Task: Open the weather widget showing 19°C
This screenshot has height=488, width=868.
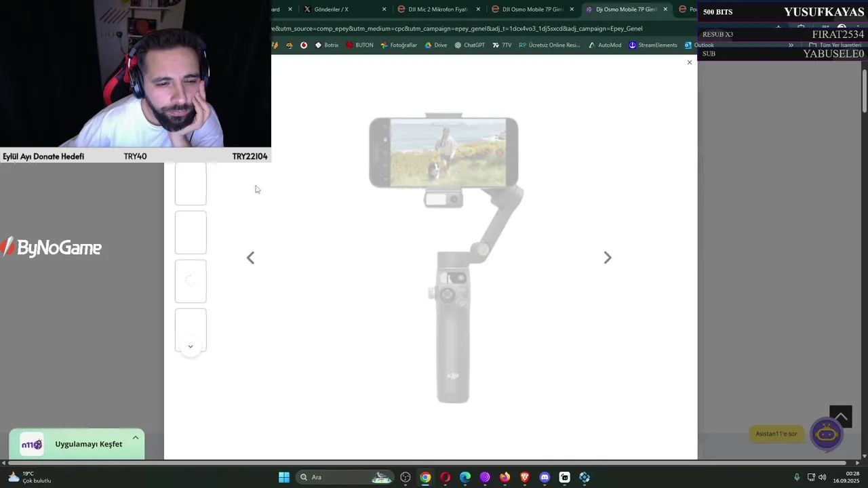Action: [x=28, y=477]
